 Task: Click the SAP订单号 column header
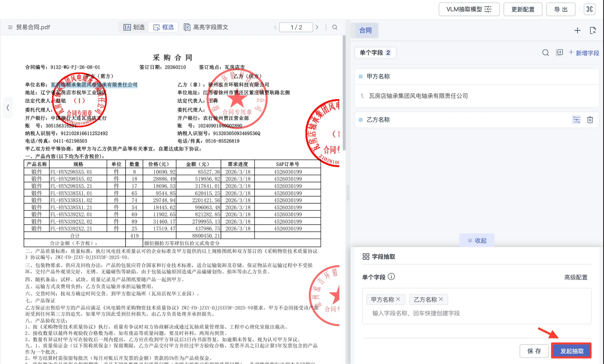288,164
